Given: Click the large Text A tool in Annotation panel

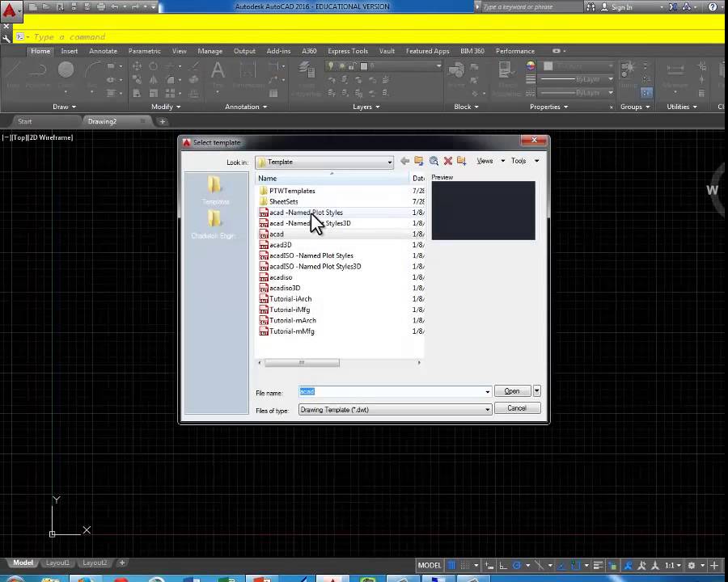Looking at the screenshot, I should pyautogui.click(x=218, y=71).
